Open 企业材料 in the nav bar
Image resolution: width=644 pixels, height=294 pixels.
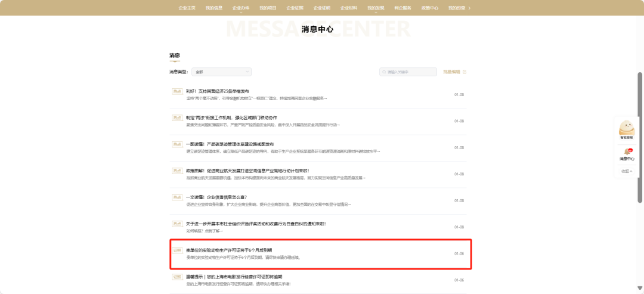click(x=349, y=8)
